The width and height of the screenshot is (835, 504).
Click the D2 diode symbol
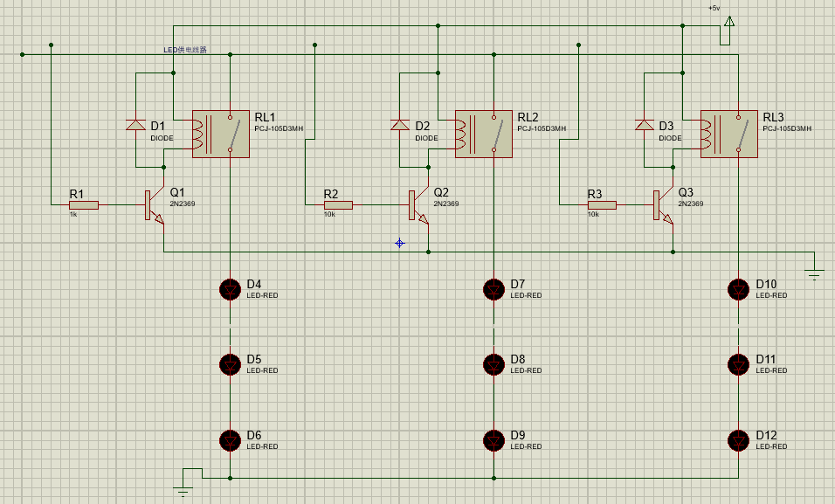[x=399, y=126]
